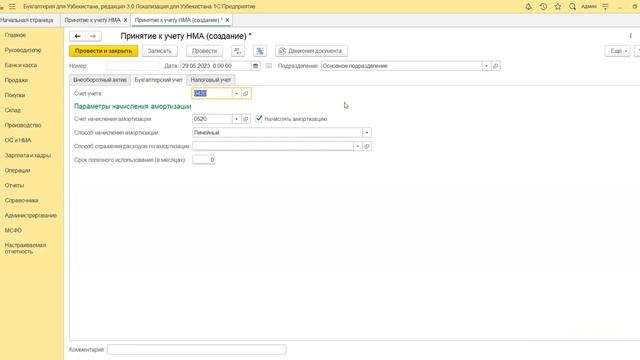Click the Записать button
The height and width of the screenshot is (360, 640).
coord(160,51)
